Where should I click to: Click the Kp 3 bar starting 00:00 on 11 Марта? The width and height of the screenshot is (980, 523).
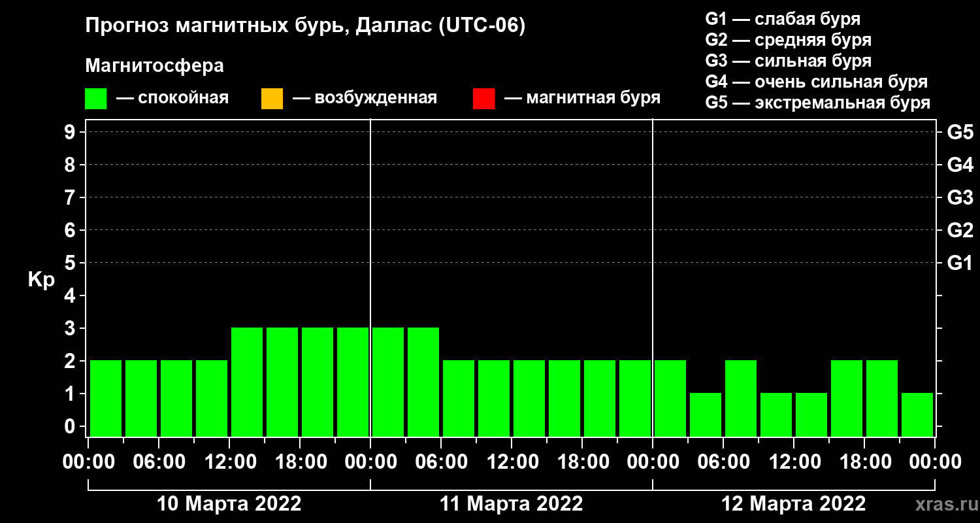[388, 382]
